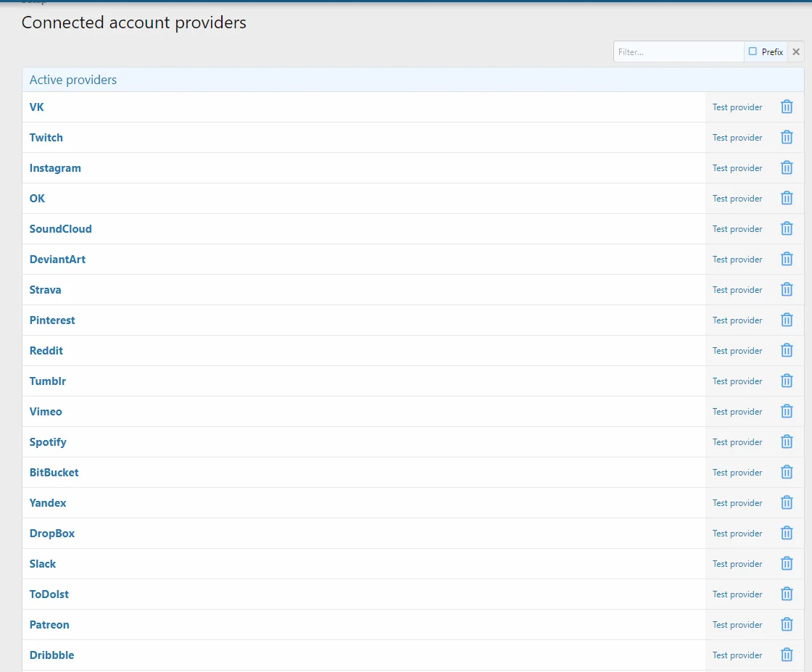Image resolution: width=812 pixels, height=672 pixels.
Task: Remove Instagram using its trash icon
Action: pos(787,168)
